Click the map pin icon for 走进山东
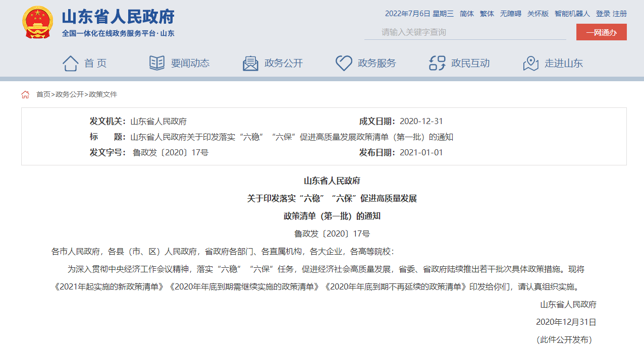This screenshot has width=644, height=351. 530,63
